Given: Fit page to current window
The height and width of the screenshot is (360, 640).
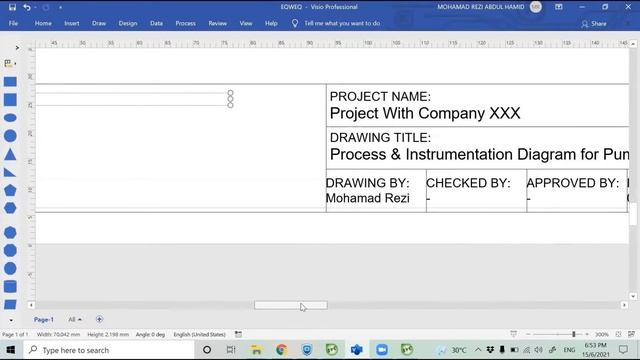Looking at the screenshot, I should (618, 334).
